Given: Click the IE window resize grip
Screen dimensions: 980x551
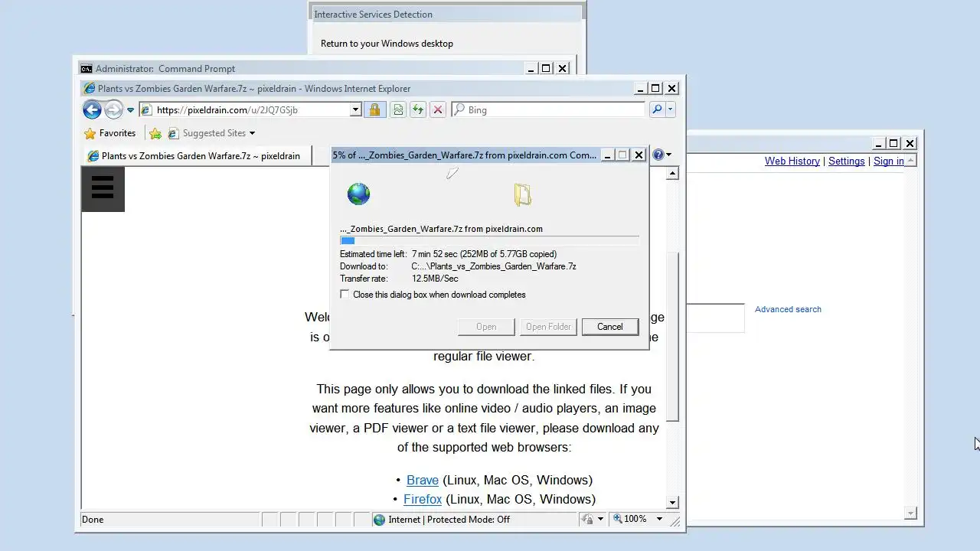Looking at the screenshot, I should (675, 521).
